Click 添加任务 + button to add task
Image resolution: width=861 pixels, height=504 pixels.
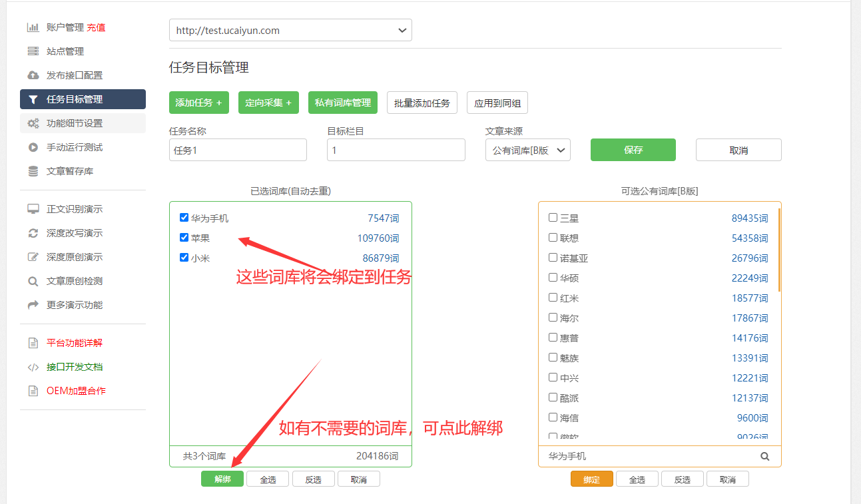198,103
